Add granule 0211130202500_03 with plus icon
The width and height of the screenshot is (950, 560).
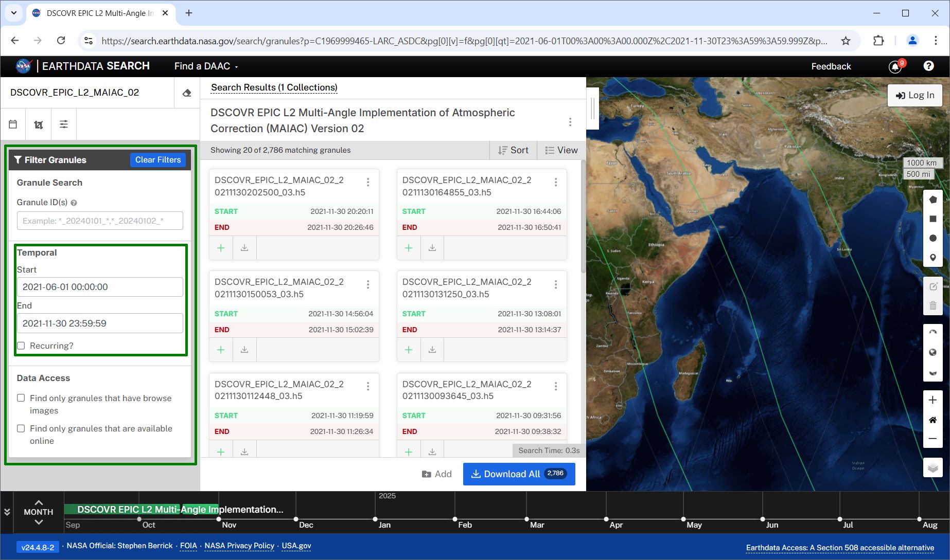(221, 248)
